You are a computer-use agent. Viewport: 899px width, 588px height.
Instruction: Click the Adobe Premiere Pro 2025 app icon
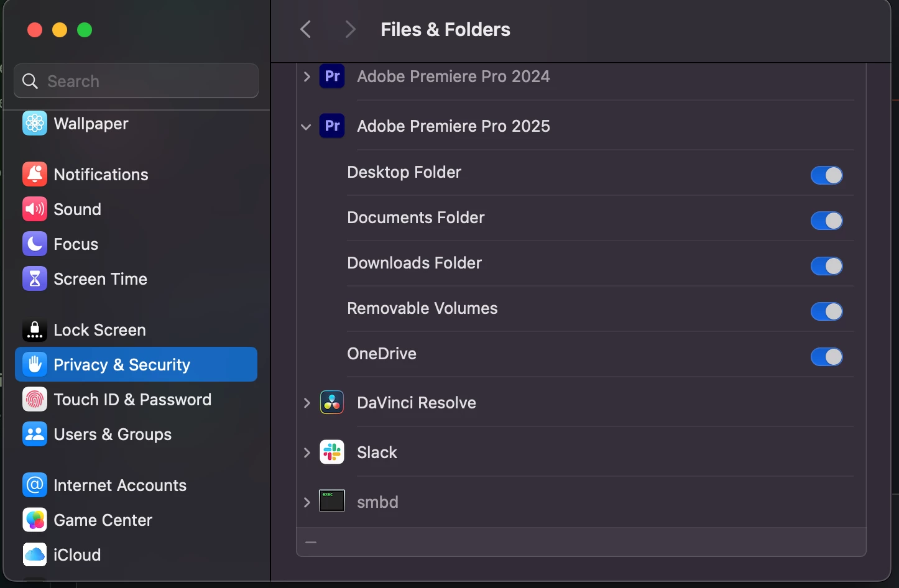332,126
